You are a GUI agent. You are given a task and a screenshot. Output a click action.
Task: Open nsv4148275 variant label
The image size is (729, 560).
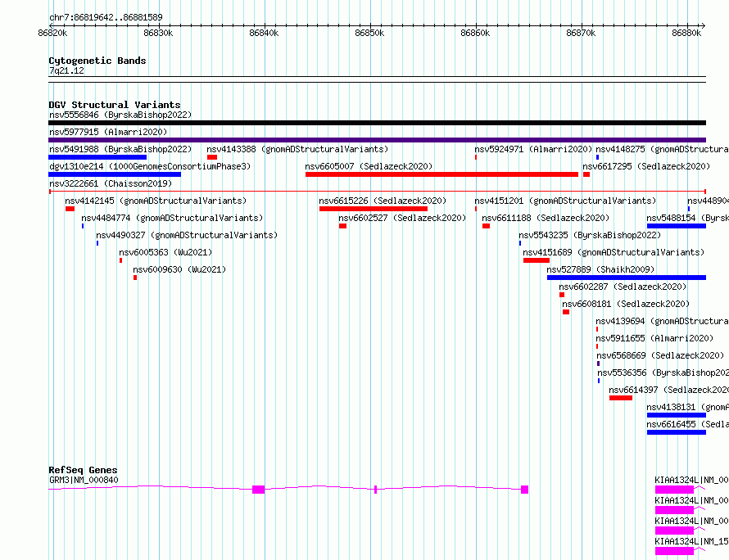[662, 149]
